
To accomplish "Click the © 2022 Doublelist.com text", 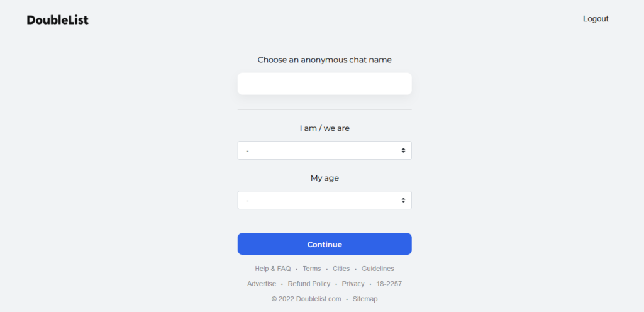I will (306, 299).
